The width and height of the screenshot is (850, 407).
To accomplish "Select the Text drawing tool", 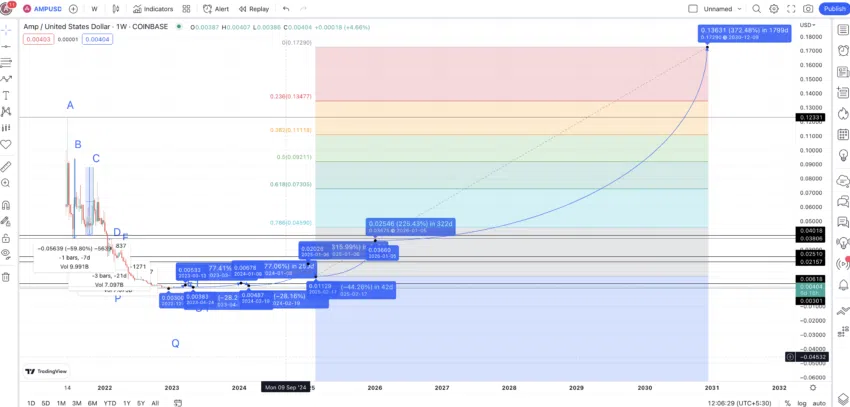I will pyautogui.click(x=6, y=95).
